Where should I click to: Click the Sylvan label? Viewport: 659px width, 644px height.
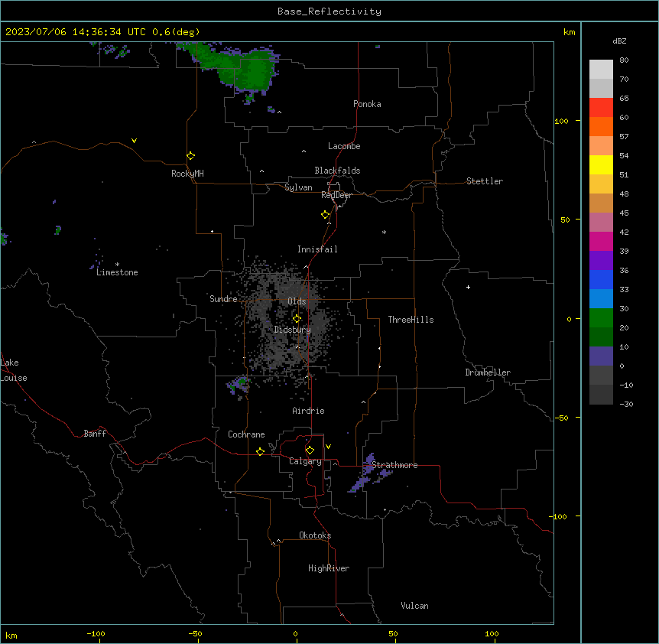point(298,187)
